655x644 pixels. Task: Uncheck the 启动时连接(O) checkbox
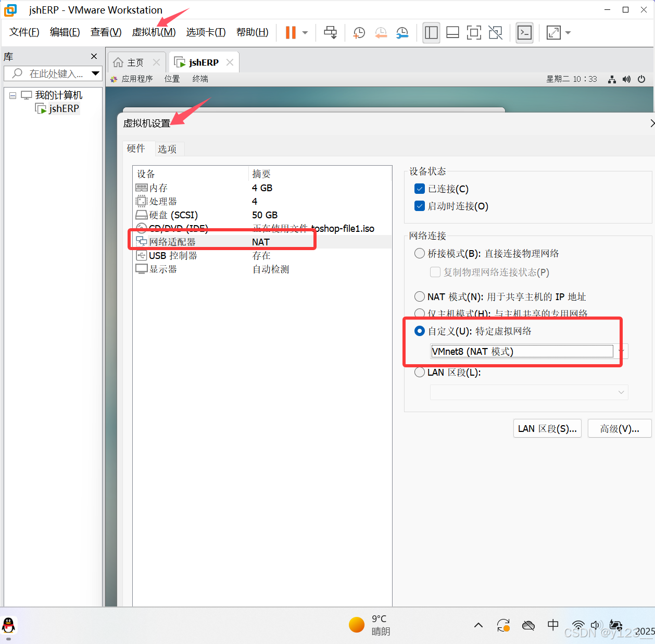(x=420, y=206)
